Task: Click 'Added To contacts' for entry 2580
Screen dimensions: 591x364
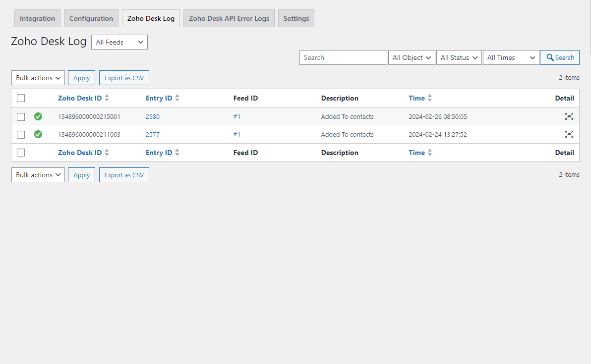Action: pos(348,117)
